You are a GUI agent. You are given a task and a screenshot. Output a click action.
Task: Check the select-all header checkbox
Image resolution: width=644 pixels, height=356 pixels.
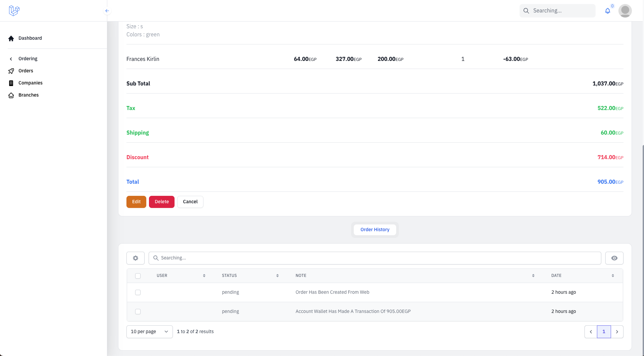tap(138, 276)
